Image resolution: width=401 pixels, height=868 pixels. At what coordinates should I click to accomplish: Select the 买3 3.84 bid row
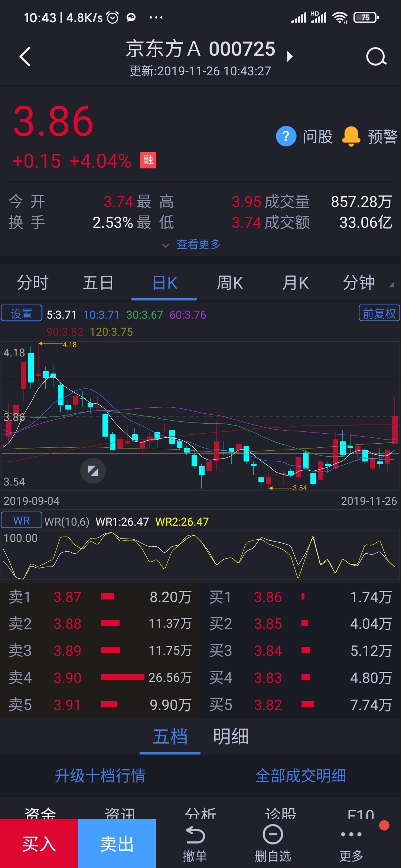[301, 651]
